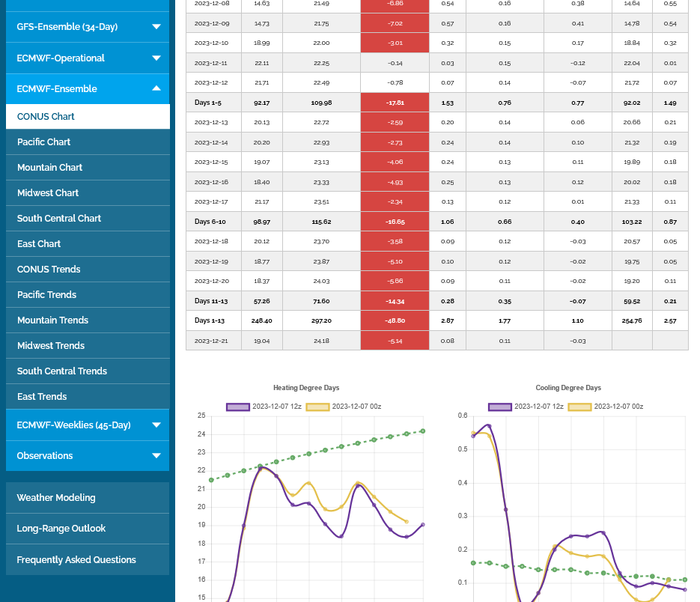Collapse the ECMWF-Ensemble section arrow

tap(156, 89)
